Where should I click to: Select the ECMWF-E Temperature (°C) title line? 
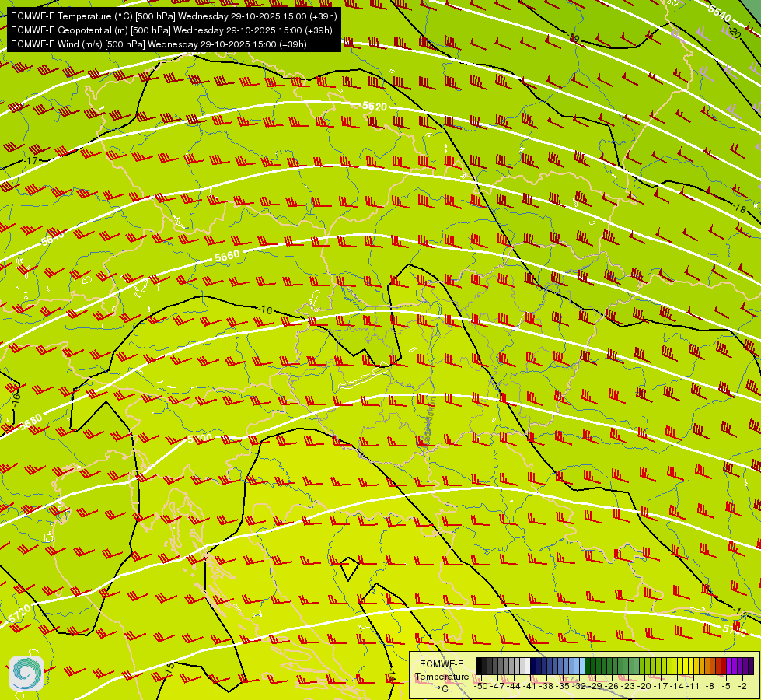(x=174, y=16)
